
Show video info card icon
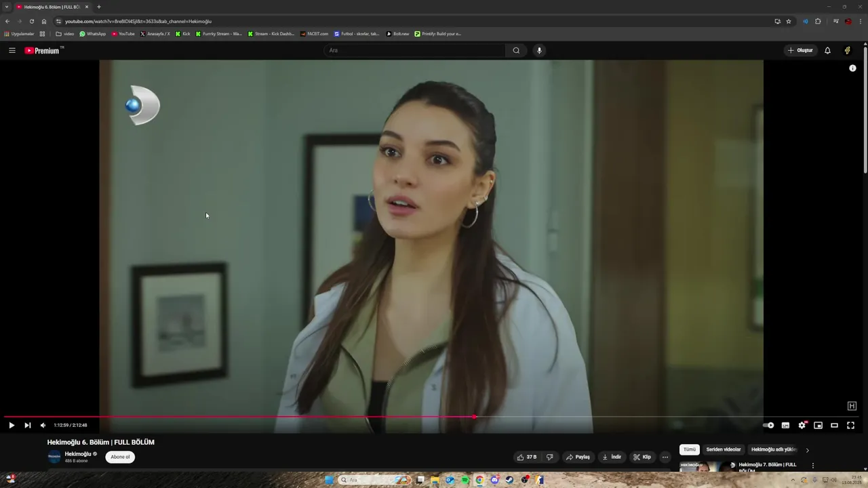tap(852, 68)
